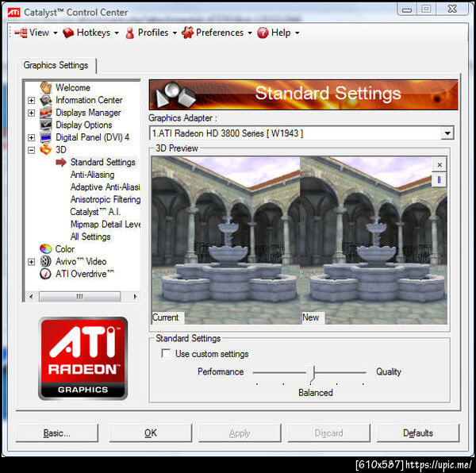Click the New 3D preview image
476x473 pixels.
click(374, 240)
